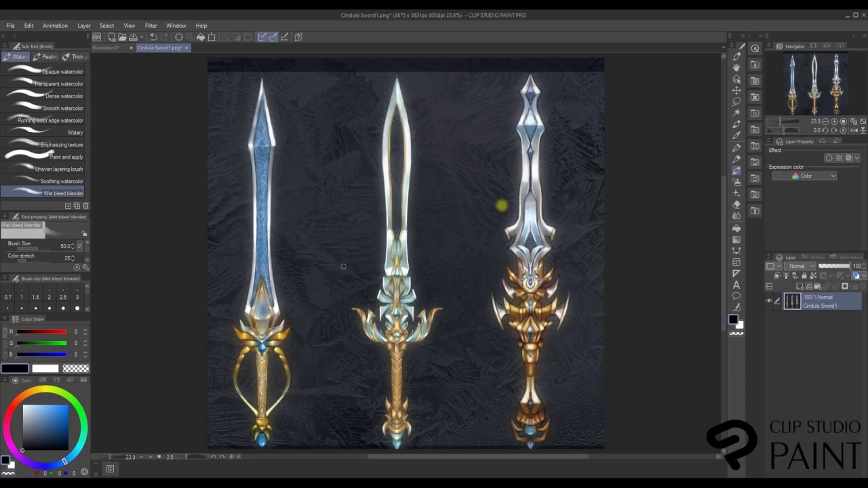This screenshot has width=868, height=488.
Task: Open the Filter menu
Action: (x=151, y=26)
